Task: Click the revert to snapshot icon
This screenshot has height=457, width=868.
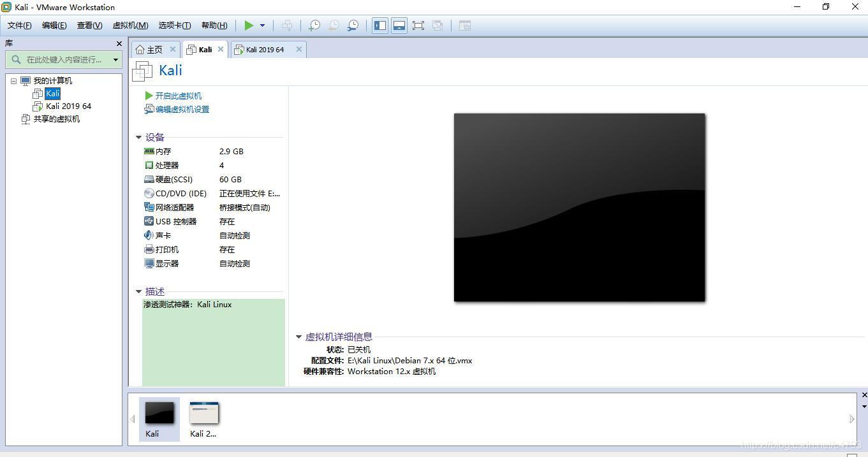Action: [334, 25]
